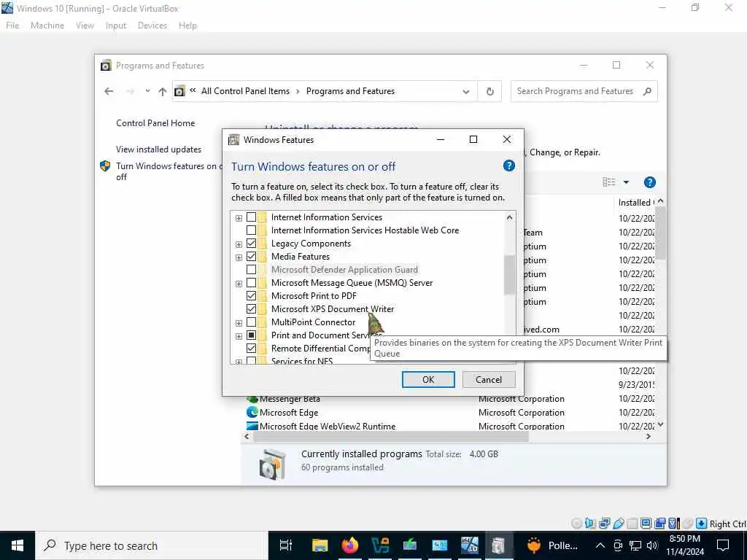Uncheck Microsoft XPS Document Writer checkbox
Image resolution: width=747 pixels, height=560 pixels.
pos(251,309)
